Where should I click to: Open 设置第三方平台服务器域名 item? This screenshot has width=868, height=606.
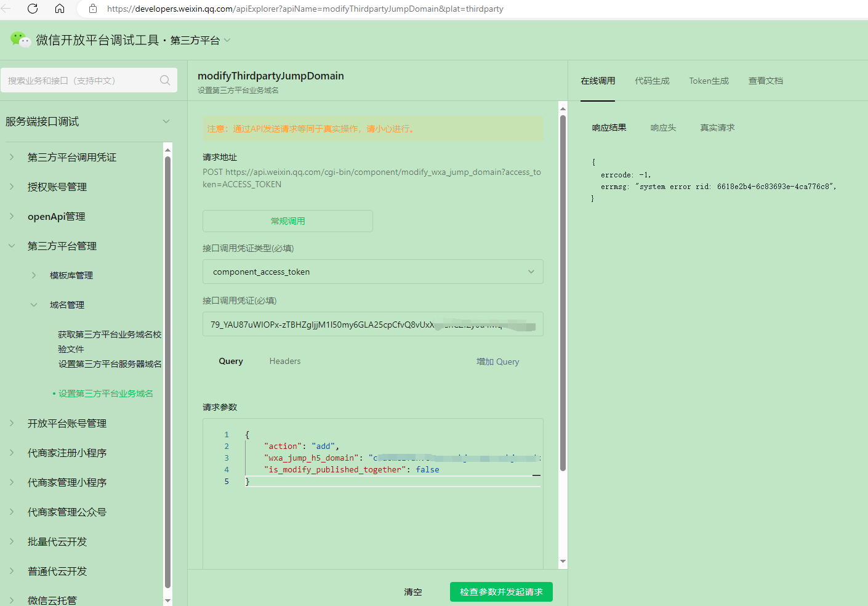(110, 364)
